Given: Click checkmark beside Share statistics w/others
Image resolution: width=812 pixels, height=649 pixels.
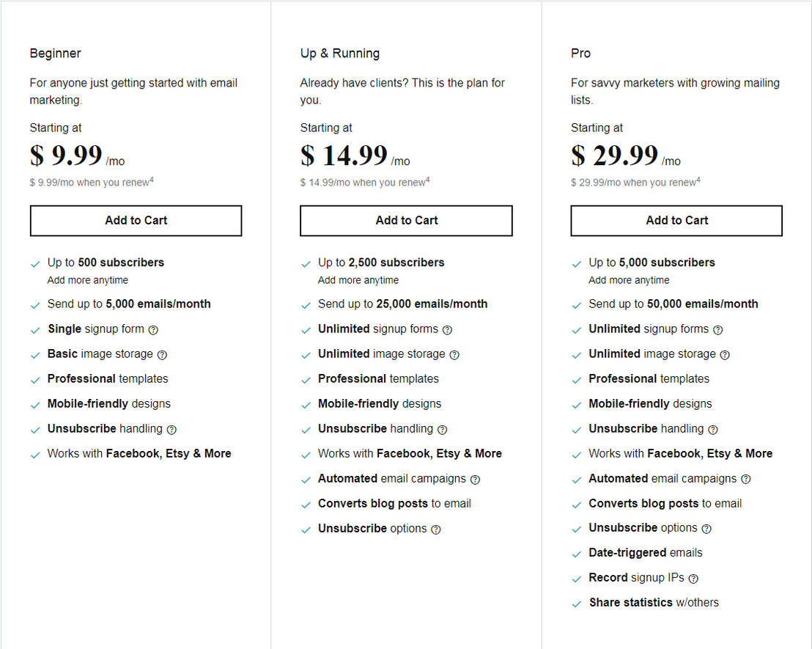Looking at the screenshot, I should click(x=576, y=604).
